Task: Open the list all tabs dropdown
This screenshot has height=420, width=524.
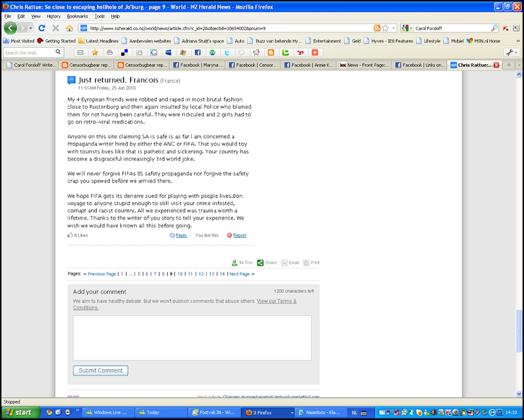Action: click(519, 65)
